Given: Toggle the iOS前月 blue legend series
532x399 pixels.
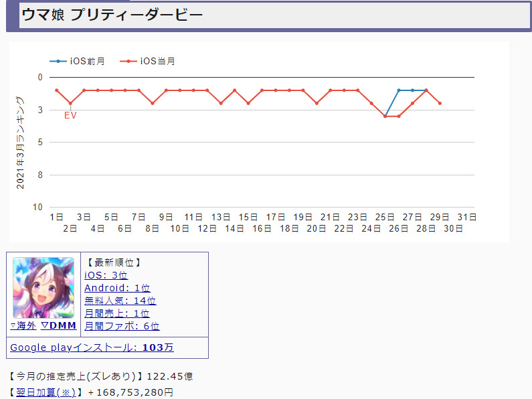Looking at the screenshot, I should click(x=88, y=62).
